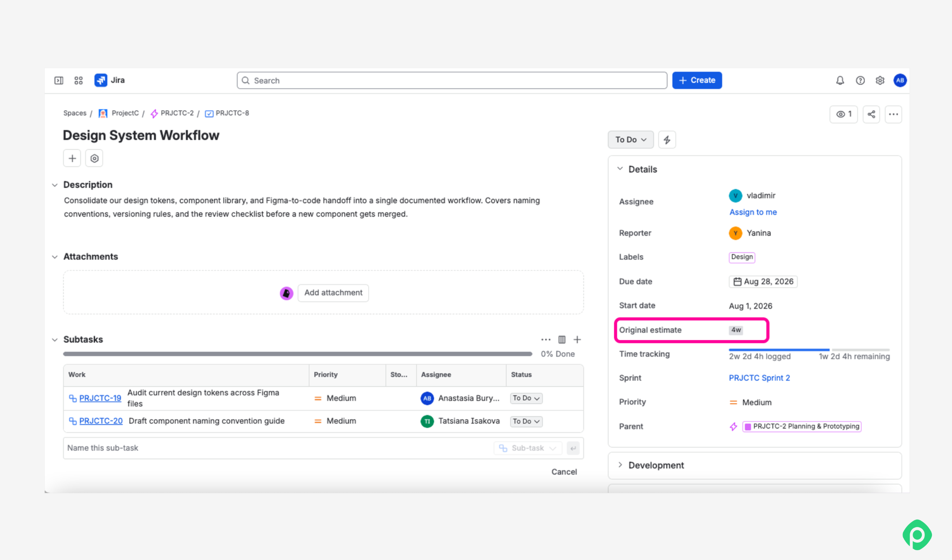Edit the 4w original estimate value
Screen dimensions: 952x560
(x=736, y=330)
